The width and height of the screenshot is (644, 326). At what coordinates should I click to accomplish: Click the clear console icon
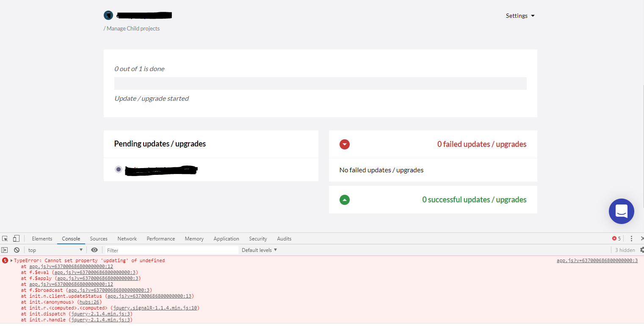(17, 250)
